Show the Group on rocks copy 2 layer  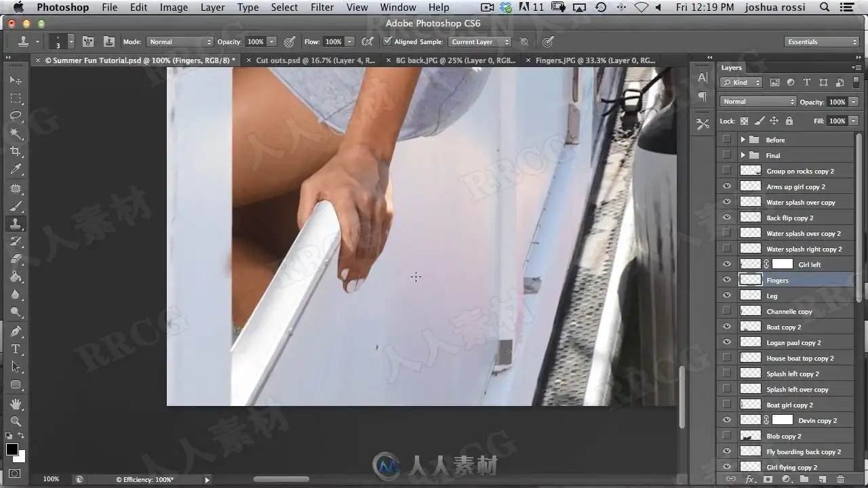tap(727, 171)
